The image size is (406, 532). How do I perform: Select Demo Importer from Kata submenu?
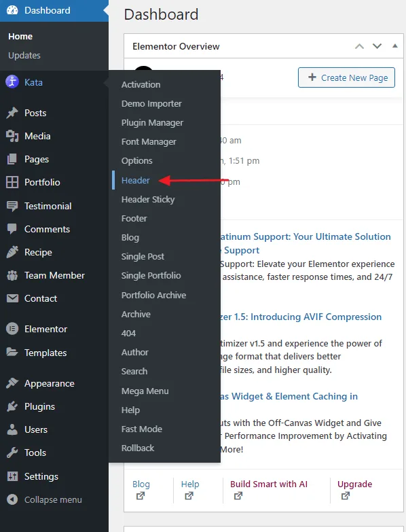[x=151, y=103]
